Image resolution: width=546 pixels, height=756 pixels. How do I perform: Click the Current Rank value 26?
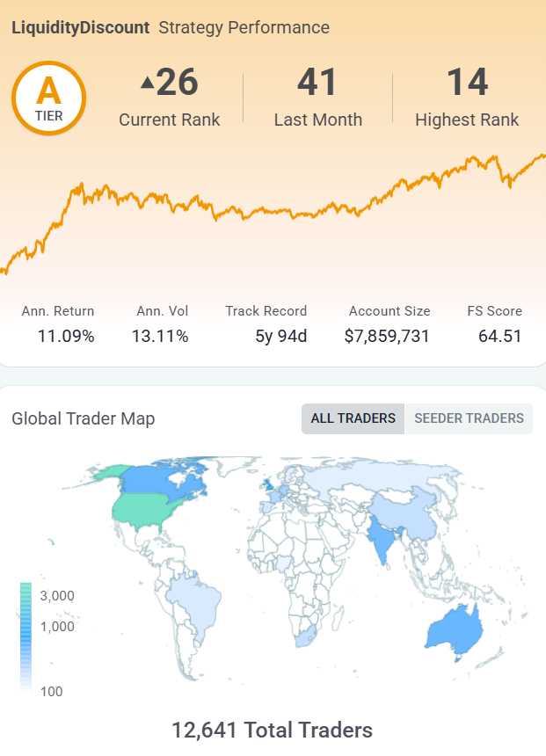tap(178, 83)
